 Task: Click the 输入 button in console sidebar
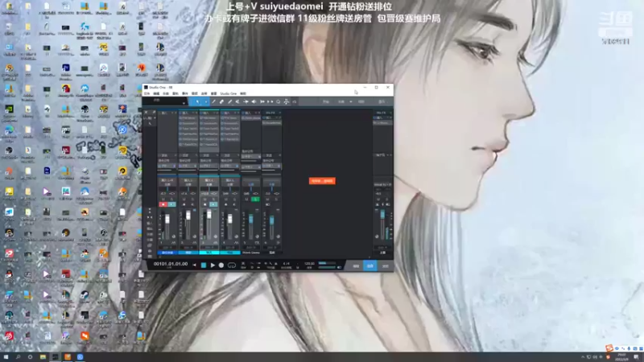coord(150,224)
